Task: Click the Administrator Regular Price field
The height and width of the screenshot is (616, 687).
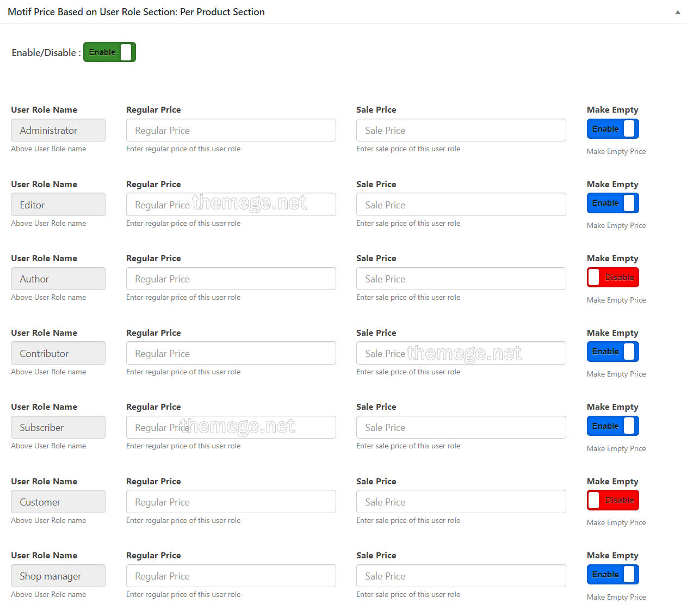Action: coord(231,130)
